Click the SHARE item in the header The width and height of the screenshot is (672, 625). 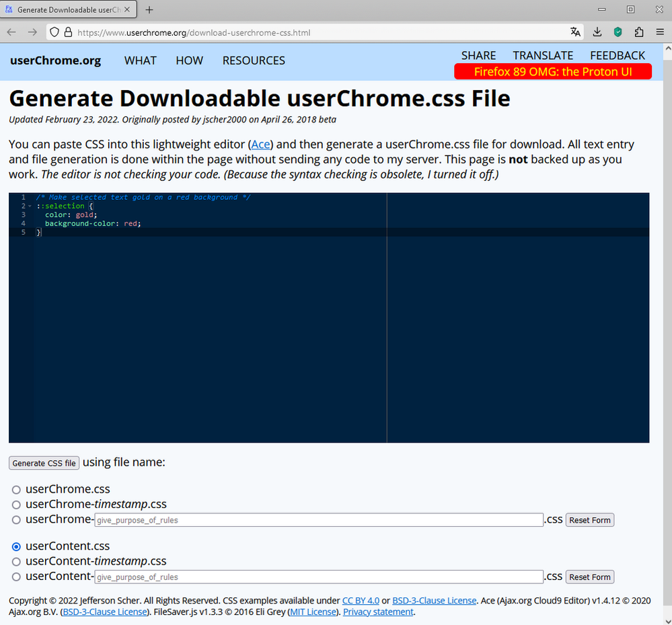click(x=478, y=55)
